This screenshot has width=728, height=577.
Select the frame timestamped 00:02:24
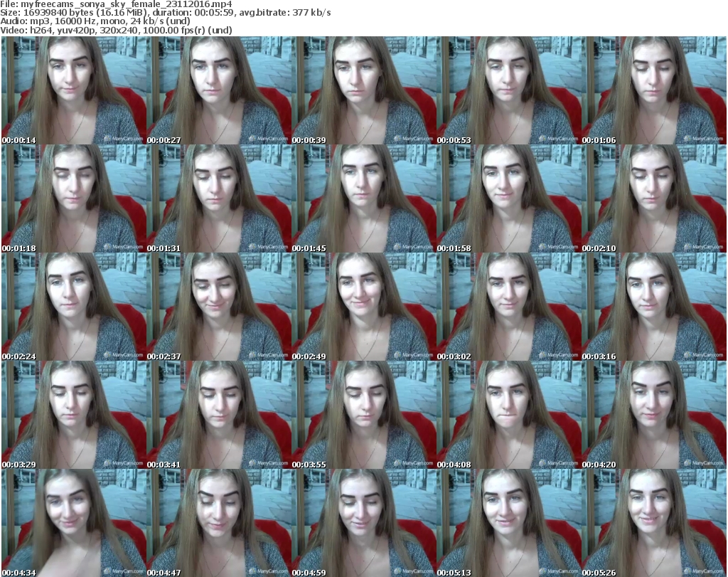[73, 307]
